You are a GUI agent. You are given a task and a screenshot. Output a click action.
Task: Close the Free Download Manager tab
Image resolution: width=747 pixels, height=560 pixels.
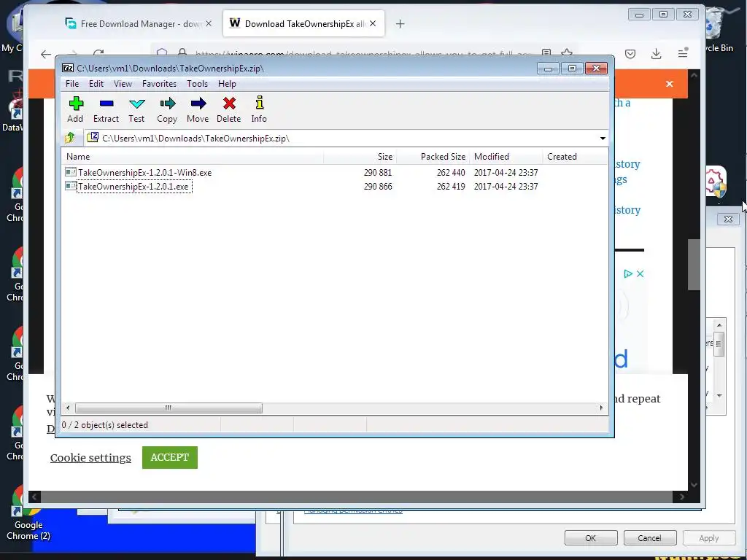209,23
